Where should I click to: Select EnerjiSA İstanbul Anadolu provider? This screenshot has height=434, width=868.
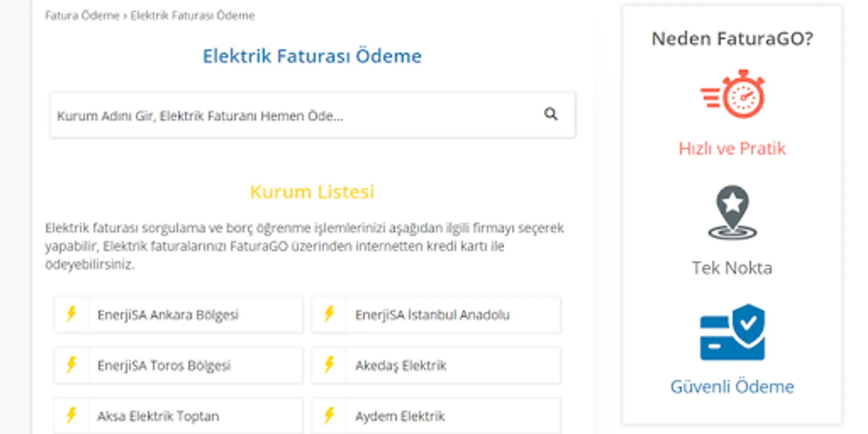(x=436, y=315)
